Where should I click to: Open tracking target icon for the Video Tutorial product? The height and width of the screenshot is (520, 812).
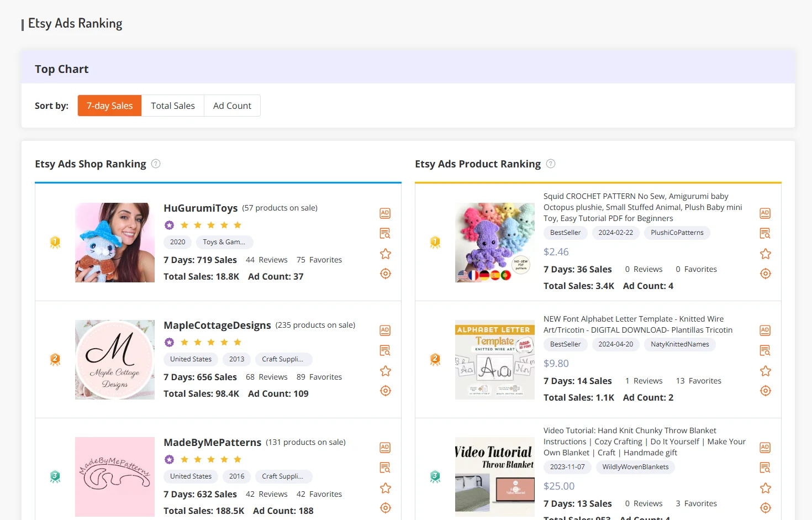coord(765,507)
